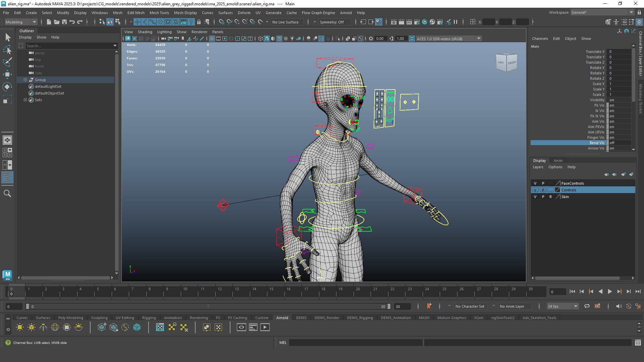Switch to the Rigging shelf tab
The image size is (644, 362).
click(149, 318)
